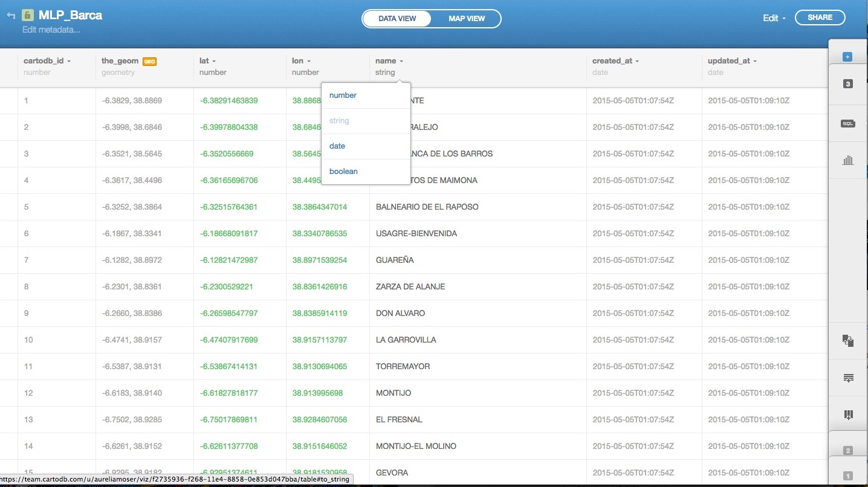The height and width of the screenshot is (487, 868).
Task: Open the SQL editor panel
Action: pyautogui.click(x=847, y=123)
